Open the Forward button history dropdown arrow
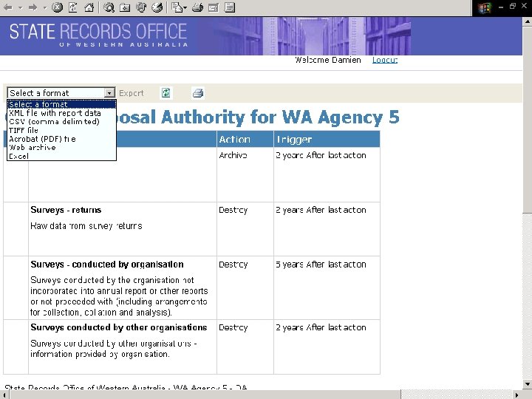Image resolution: width=532 pixels, height=399 pixels. tap(45, 7)
